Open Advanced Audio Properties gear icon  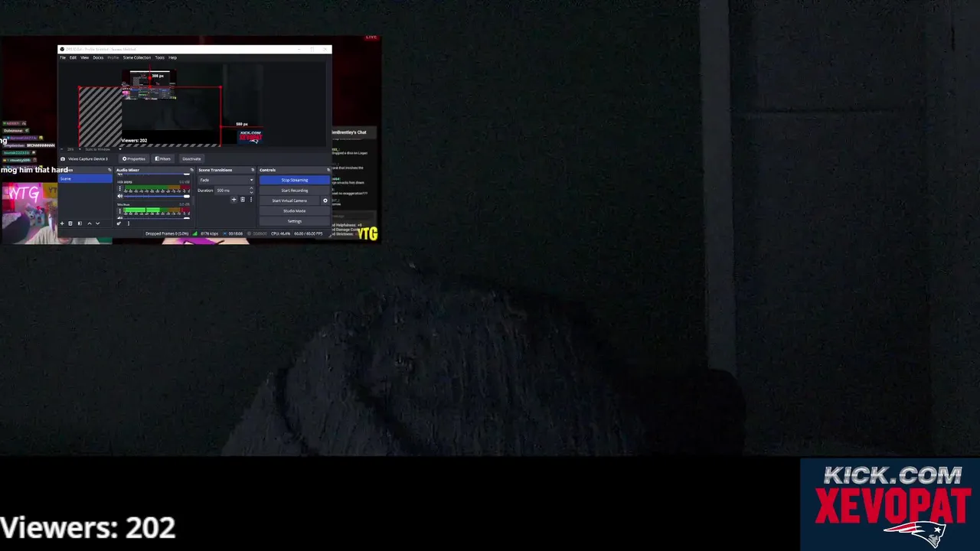pos(119,223)
